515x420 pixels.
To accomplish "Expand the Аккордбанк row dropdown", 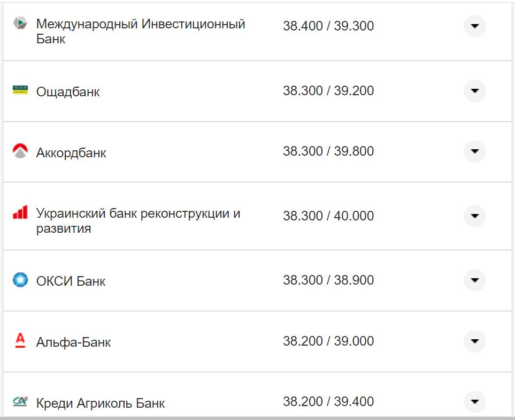I will pyautogui.click(x=474, y=151).
